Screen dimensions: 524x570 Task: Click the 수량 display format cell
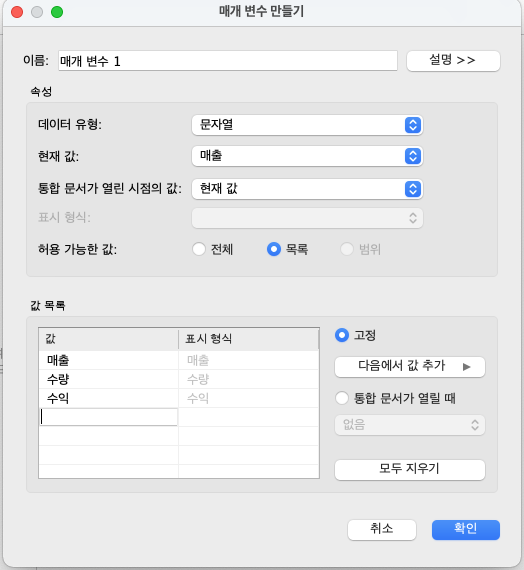(249, 380)
